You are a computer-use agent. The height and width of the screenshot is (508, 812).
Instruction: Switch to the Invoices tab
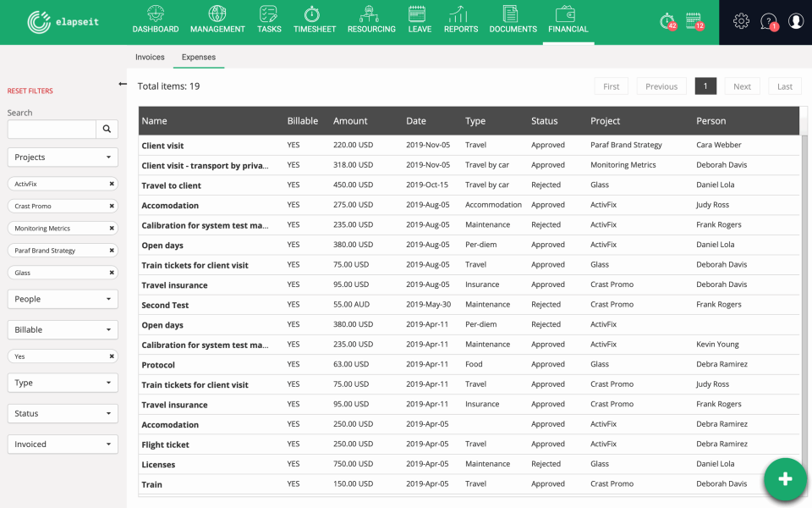[150, 57]
